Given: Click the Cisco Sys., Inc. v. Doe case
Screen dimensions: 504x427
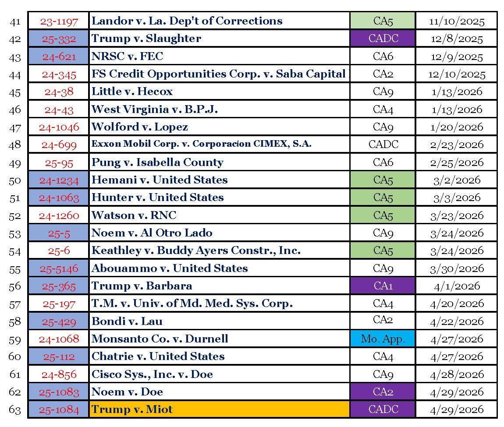Looking at the screenshot, I should tap(153, 374).
